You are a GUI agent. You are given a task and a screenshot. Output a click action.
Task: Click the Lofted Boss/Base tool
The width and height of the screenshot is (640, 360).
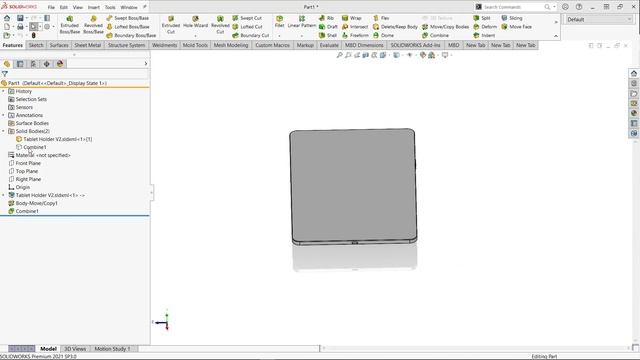pos(127,27)
